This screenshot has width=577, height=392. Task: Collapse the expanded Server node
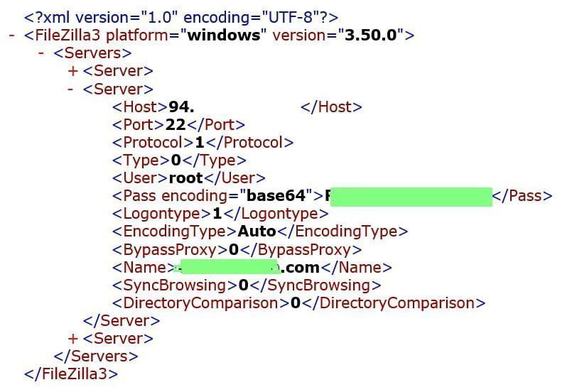tap(70, 89)
